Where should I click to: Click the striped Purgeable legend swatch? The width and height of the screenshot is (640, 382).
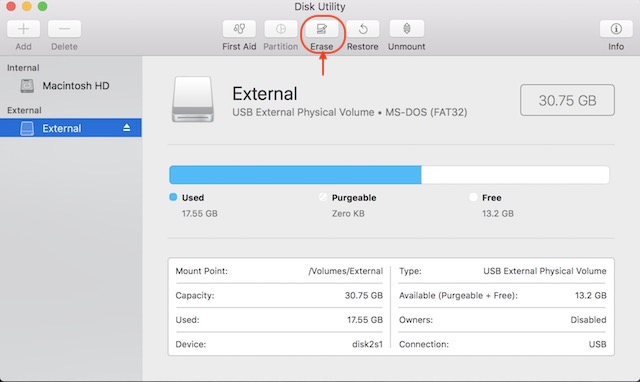323,197
